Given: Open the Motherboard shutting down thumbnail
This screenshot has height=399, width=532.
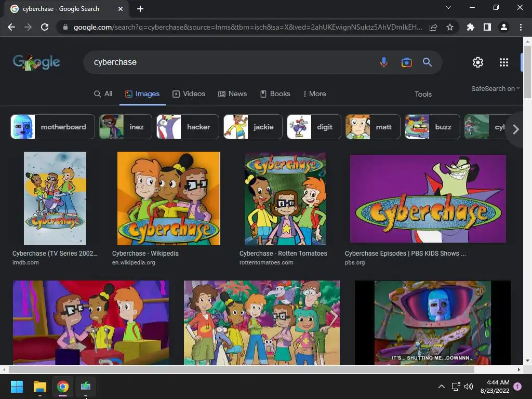Looking at the screenshot, I should point(433,323).
